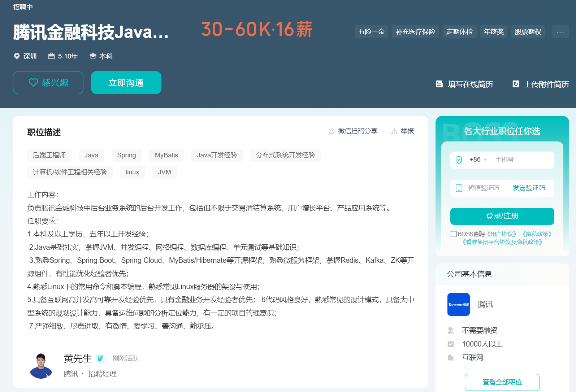Image resolution: width=576 pixels, height=392 pixels.
Task: Click 发送验证码 link
Action: tap(529, 188)
